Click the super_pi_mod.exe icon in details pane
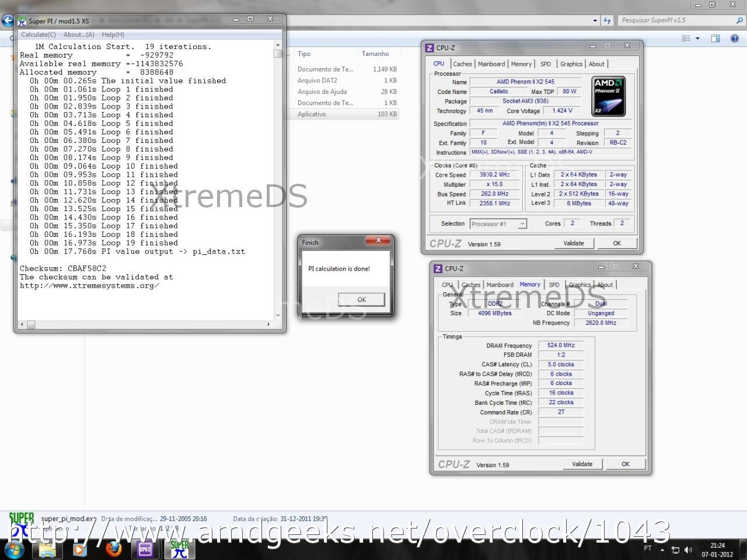Screen dimensions: 747x560 (22, 525)
